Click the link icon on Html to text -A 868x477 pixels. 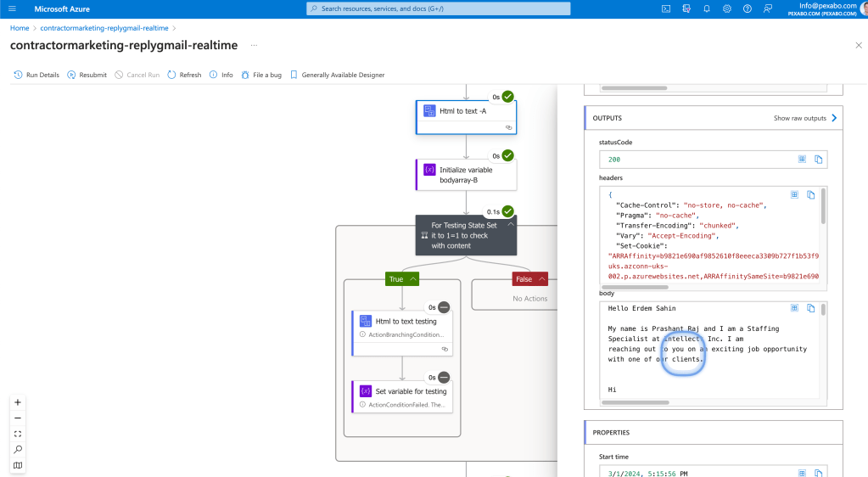tap(509, 127)
